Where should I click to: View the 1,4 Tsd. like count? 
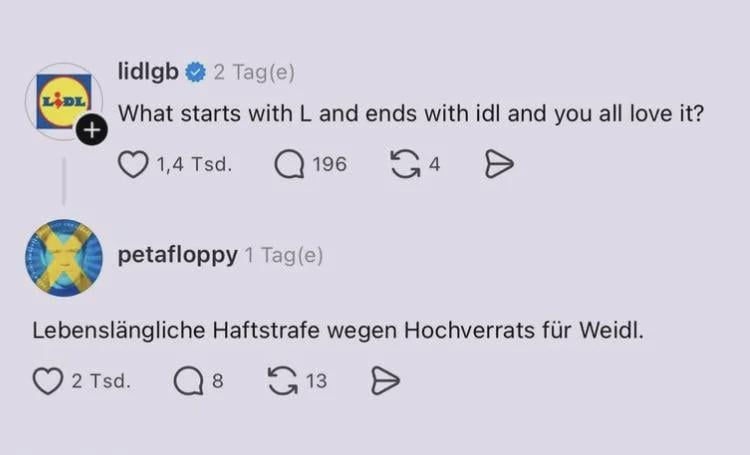pos(194,165)
